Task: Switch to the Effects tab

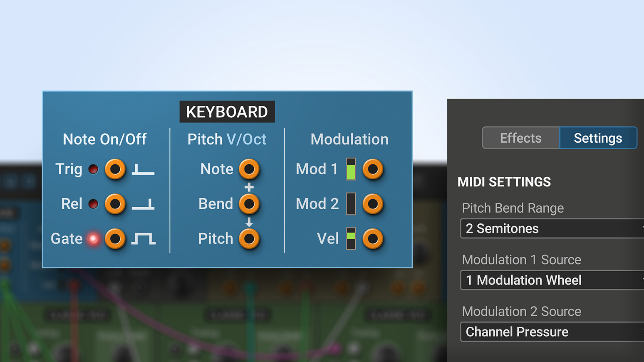Action: pos(520,138)
